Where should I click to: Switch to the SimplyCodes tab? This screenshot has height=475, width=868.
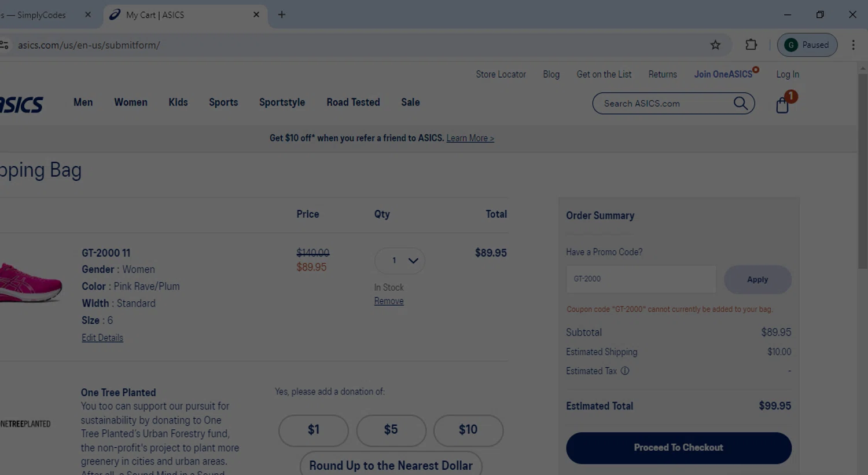41,14
